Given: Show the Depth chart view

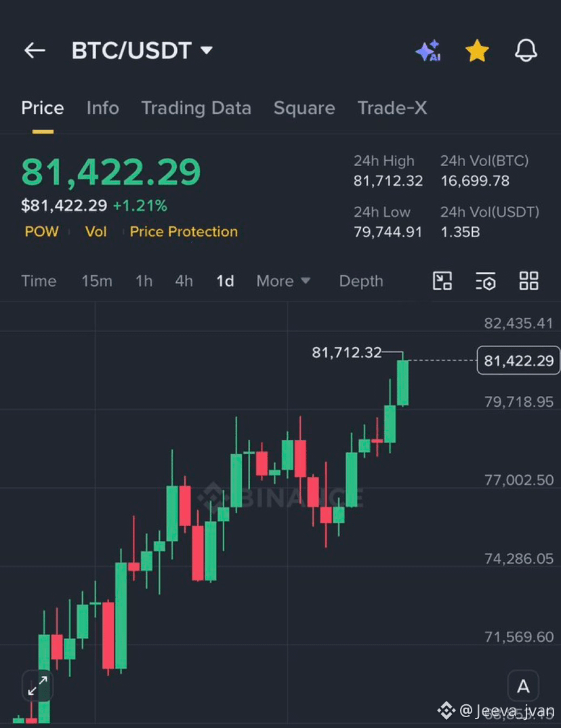Looking at the screenshot, I should pos(361,281).
